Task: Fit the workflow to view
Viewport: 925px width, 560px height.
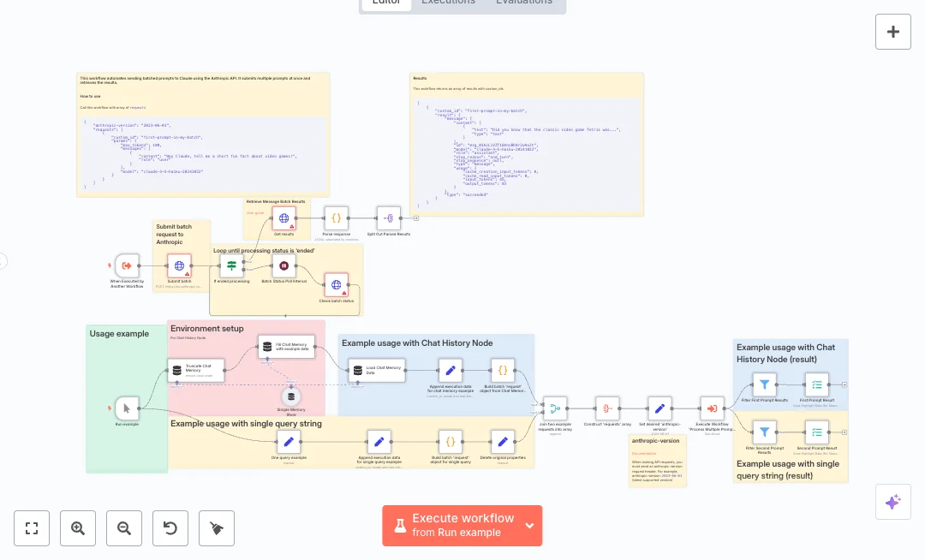Action: pos(32,528)
